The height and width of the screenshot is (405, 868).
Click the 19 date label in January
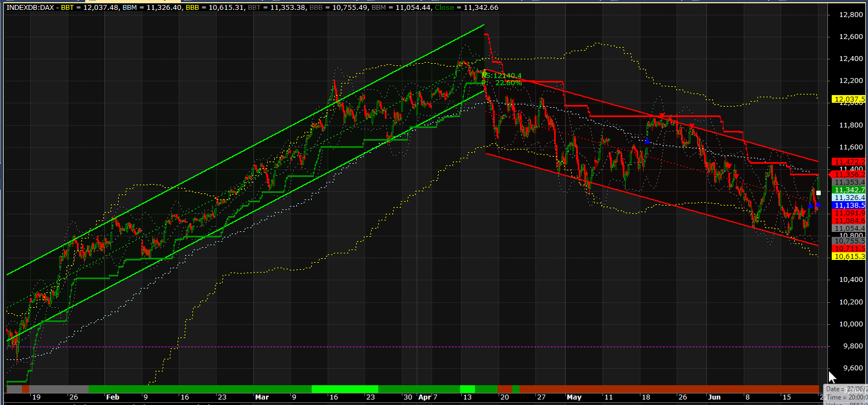[x=36, y=397]
